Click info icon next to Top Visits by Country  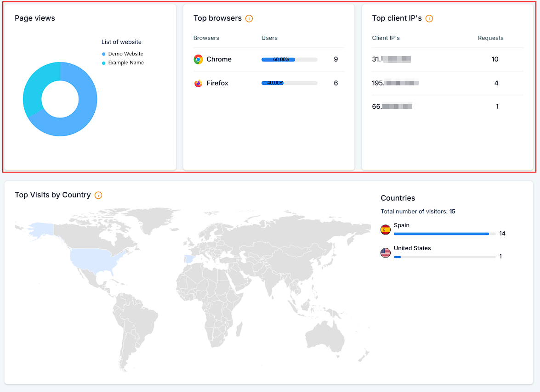(98, 195)
